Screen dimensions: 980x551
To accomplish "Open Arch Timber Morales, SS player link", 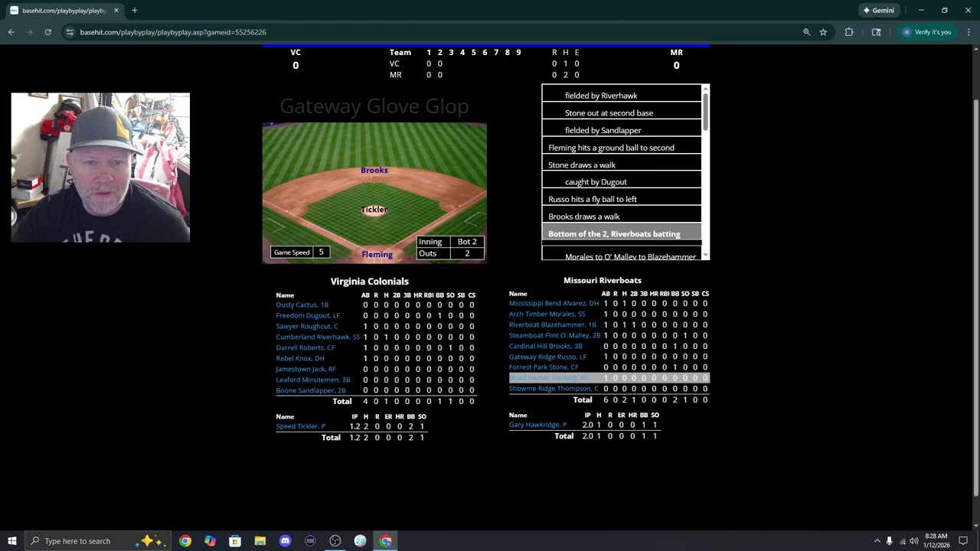I will (547, 314).
